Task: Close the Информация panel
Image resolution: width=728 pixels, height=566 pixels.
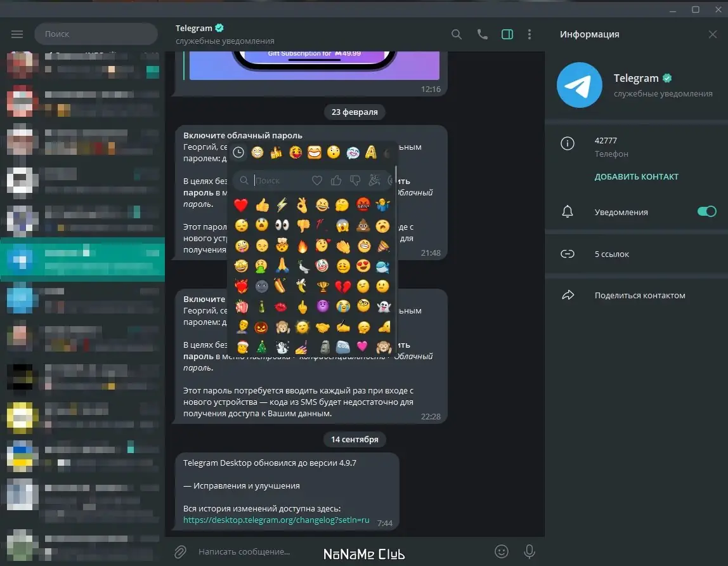Action: (713, 34)
